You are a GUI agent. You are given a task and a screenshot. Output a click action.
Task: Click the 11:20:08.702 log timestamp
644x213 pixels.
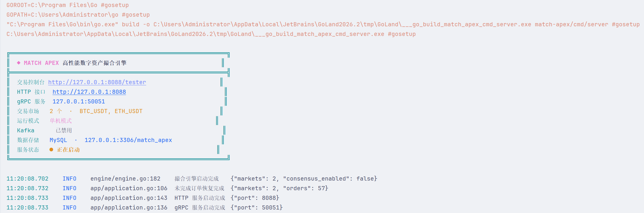(x=27, y=179)
